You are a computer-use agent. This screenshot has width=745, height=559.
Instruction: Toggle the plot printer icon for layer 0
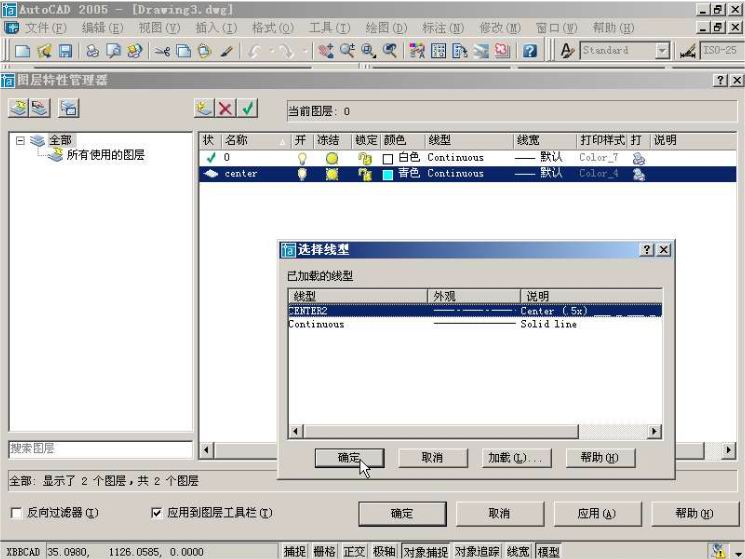(x=639, y=158)
